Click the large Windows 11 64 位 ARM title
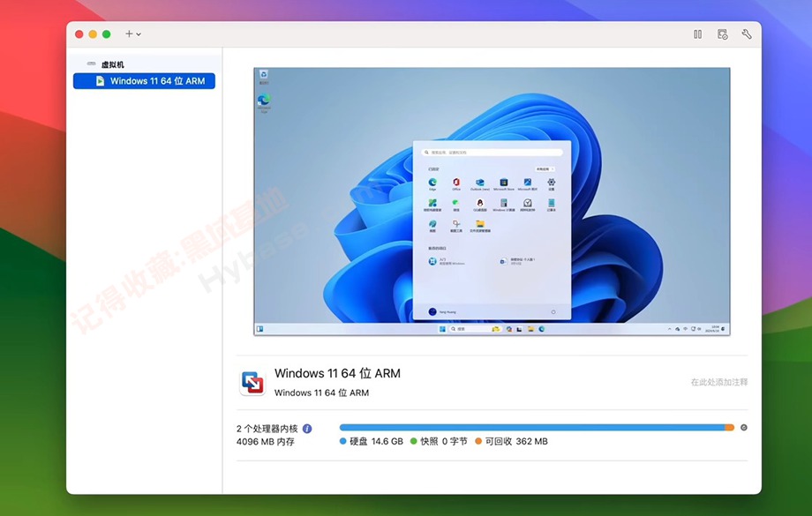 (x=337, y=373)
